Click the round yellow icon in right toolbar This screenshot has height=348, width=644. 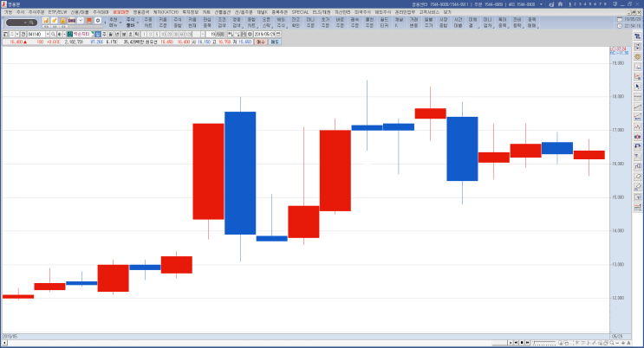637,56
